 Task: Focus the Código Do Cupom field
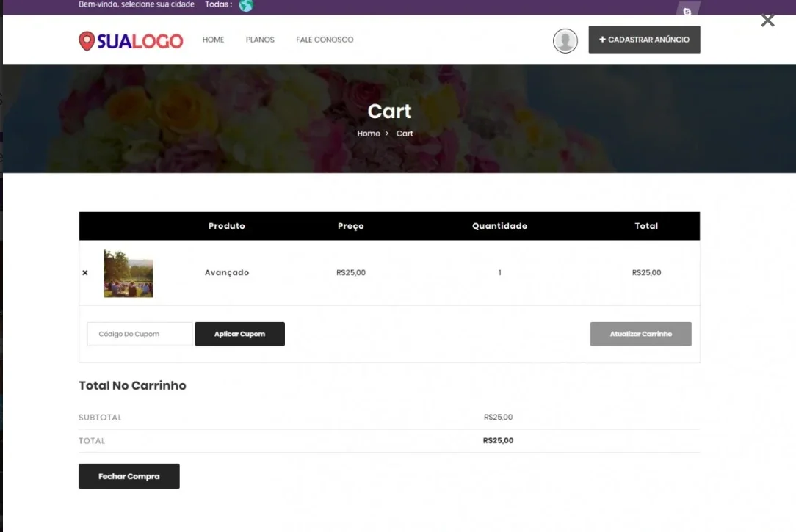pyautogui.click(x=140, y=334)
